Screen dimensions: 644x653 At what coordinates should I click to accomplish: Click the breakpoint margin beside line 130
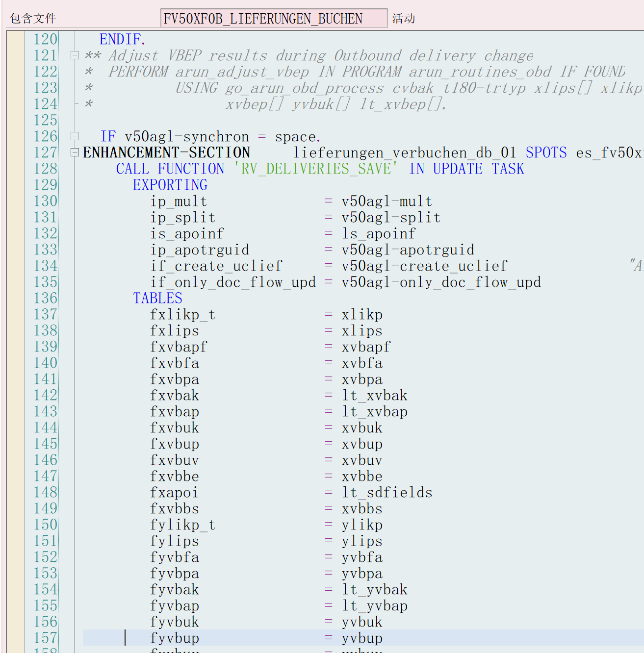[x=15, y=201]
